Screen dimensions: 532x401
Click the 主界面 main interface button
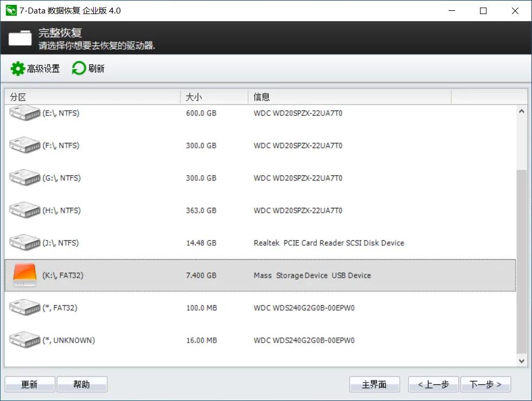[374, 384]
